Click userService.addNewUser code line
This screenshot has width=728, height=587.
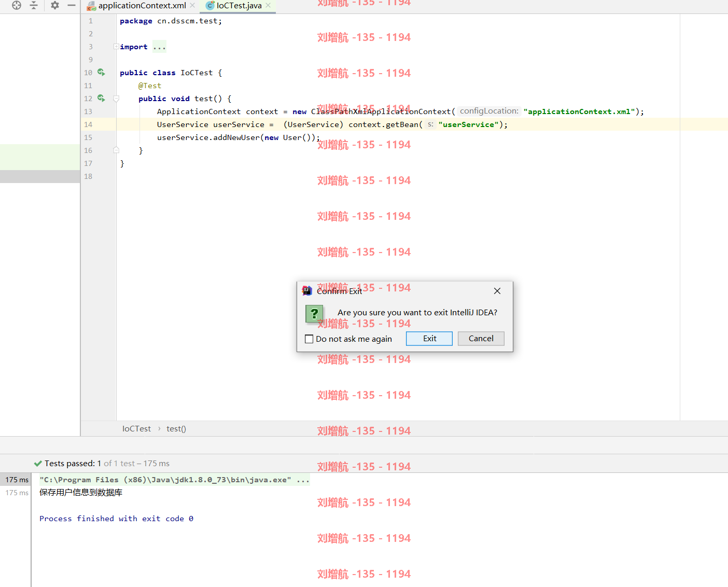tap(239, 137)
